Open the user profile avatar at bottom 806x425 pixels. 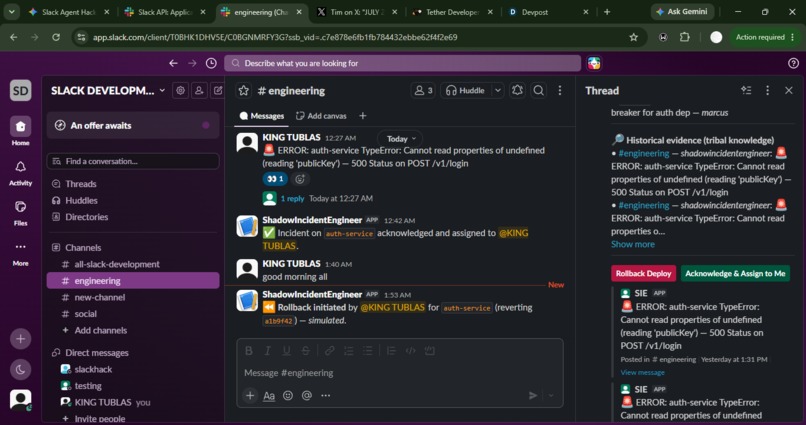(x=21, y=399)
